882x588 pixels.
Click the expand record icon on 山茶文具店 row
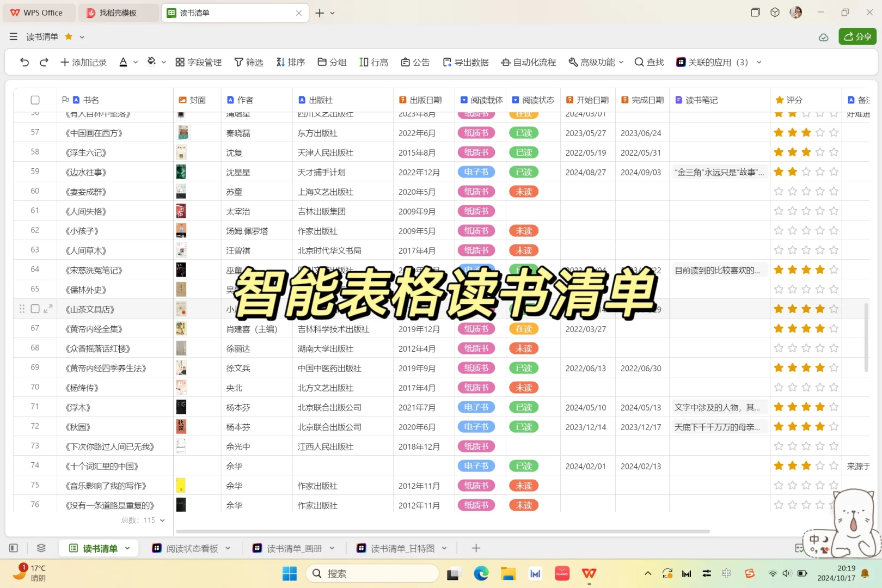tap(48, 309)
